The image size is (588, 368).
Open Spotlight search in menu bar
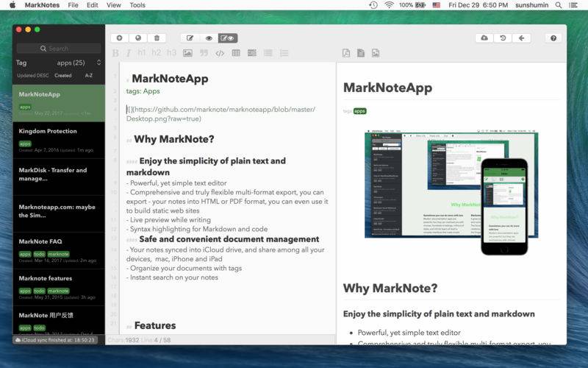[x=559, y=5]
